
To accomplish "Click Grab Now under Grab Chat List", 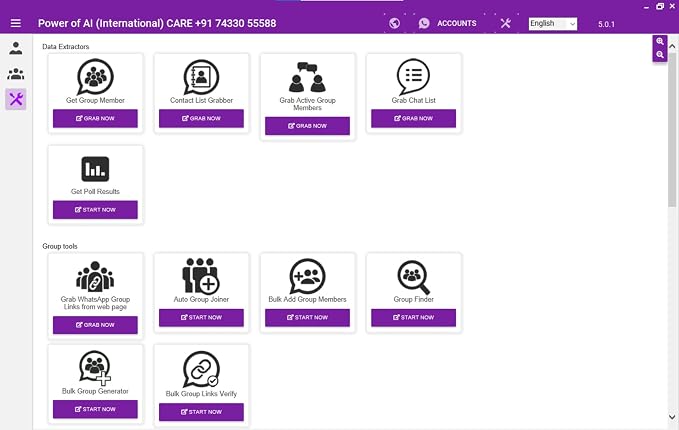I will click(414, 118).
